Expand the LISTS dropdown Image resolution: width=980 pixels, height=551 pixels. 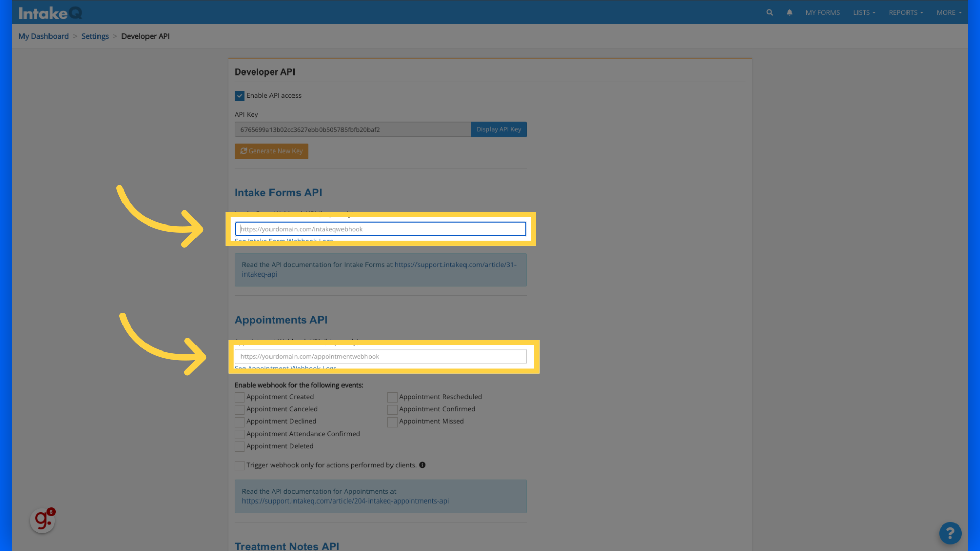[864, 12]
